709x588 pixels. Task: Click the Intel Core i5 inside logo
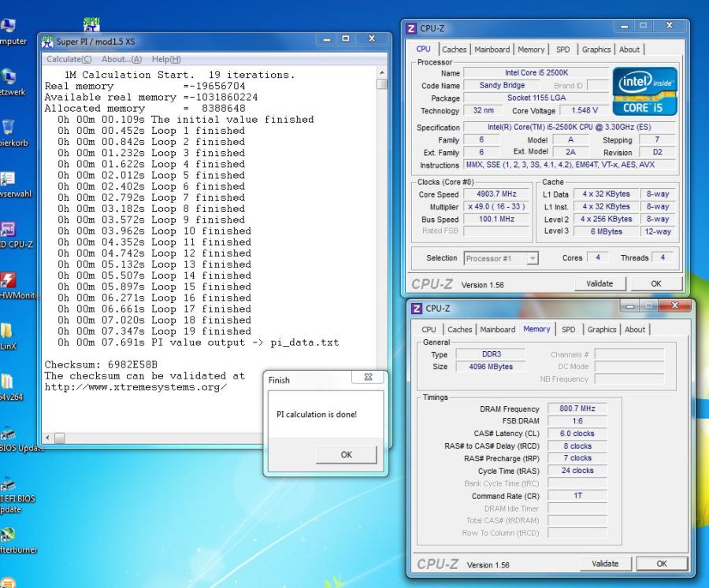pyautogui.click(x=644, y=91)
